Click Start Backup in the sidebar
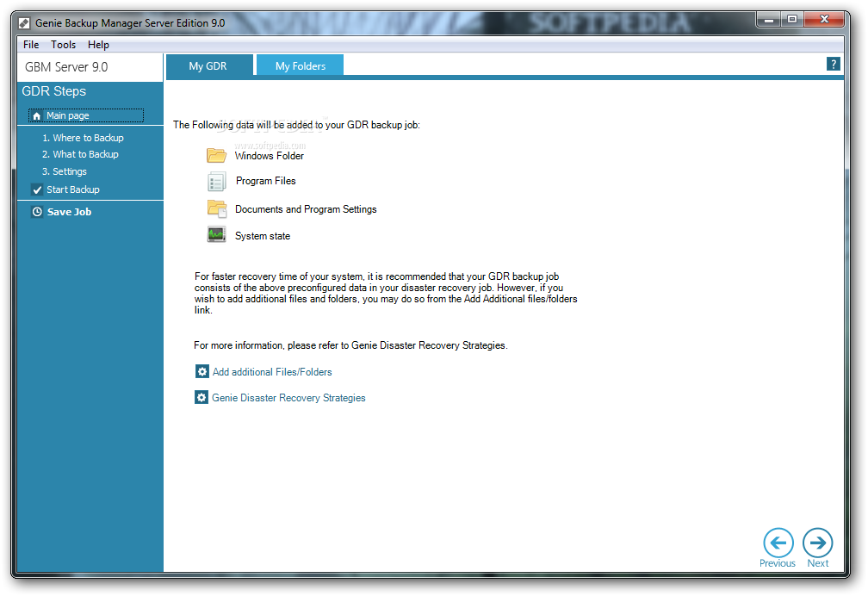Screen dimensions: 868x596 tap(72, 189)
